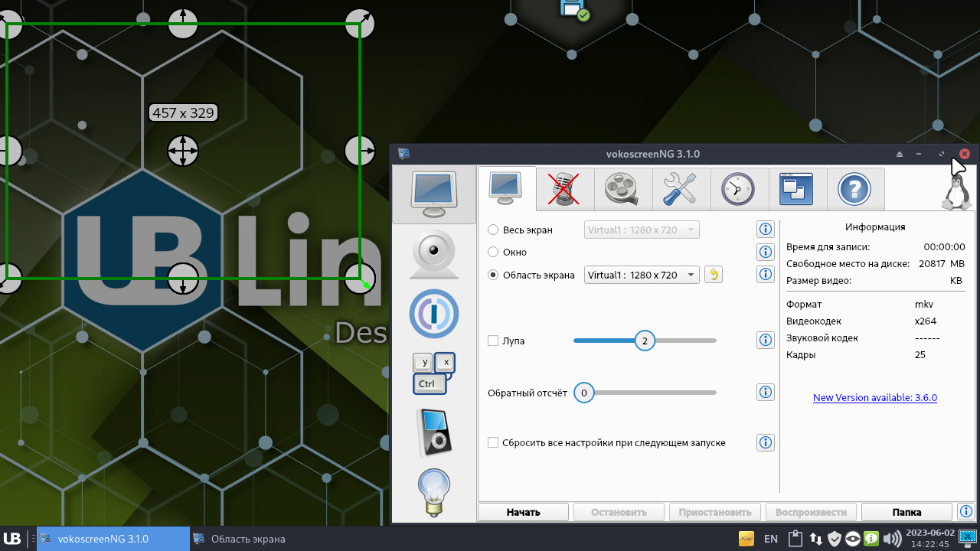Show info for reset settings option
Screen dimensions: 980x551
pos(765,442)
